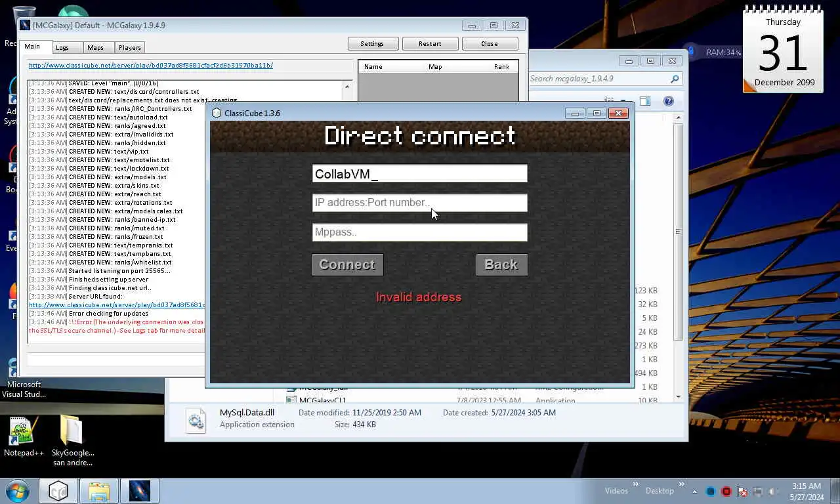Click the network tray icon

[758, 492]
